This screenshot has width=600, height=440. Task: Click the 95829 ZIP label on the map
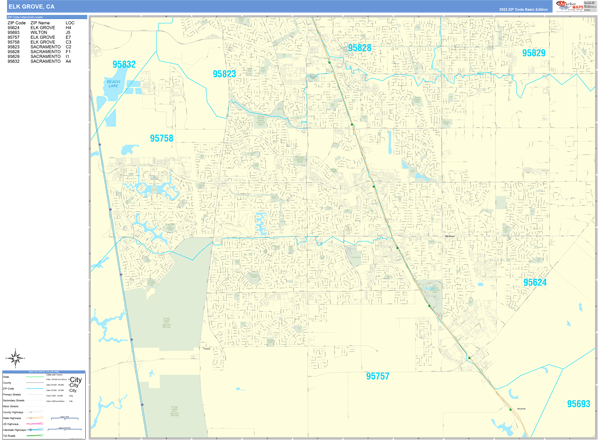pyautogui.click(x=534, y=53)
